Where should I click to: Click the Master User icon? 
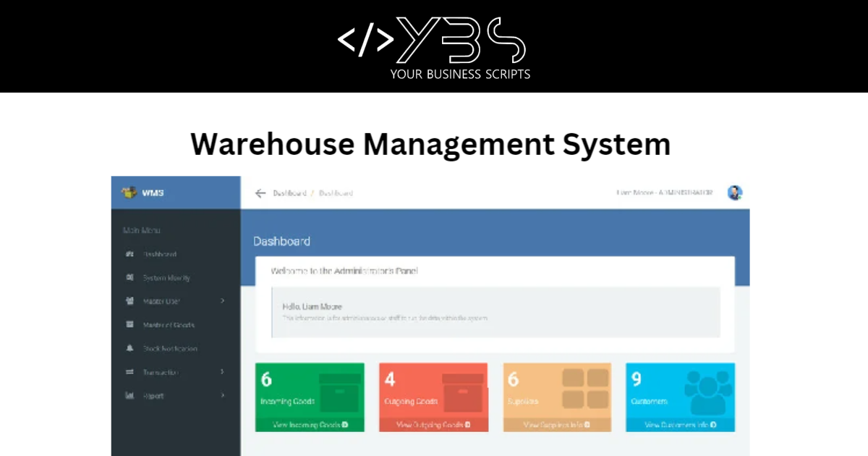(x=130, y=301)
